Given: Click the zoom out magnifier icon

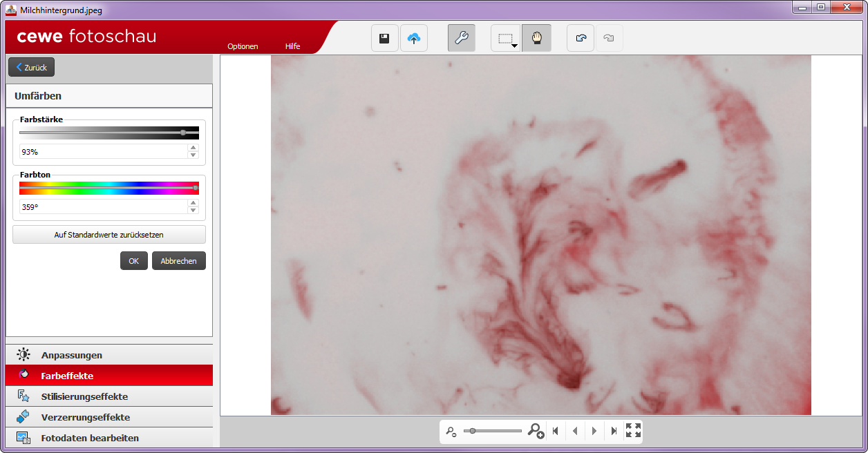Looking at the screenshot, I should [x=451, y=432].
